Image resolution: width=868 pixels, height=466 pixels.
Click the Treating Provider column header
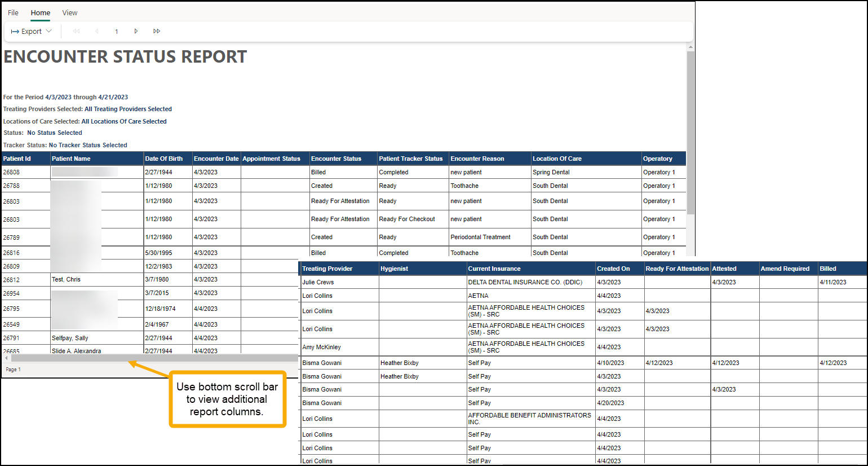point(340,269)
